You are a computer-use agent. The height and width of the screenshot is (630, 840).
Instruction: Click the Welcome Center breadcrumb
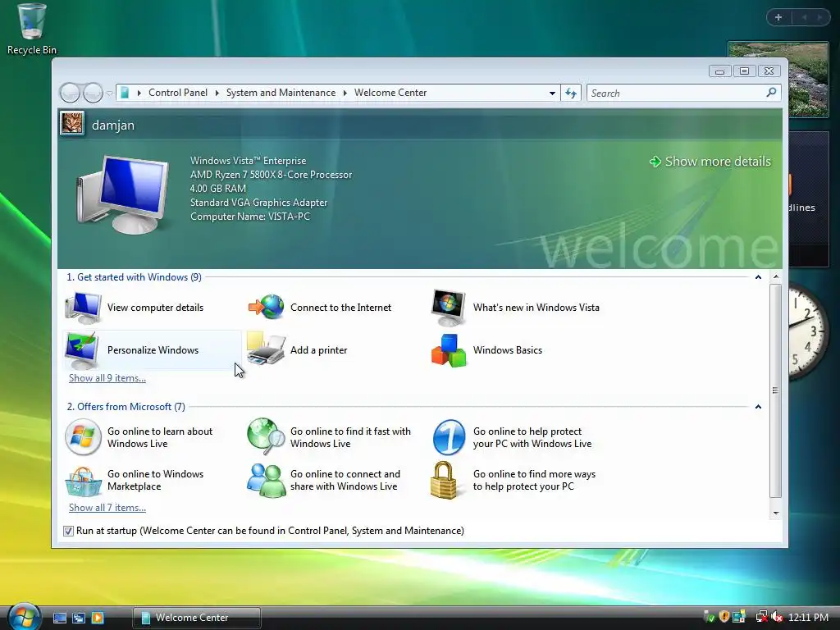click(x=390, y=93)
